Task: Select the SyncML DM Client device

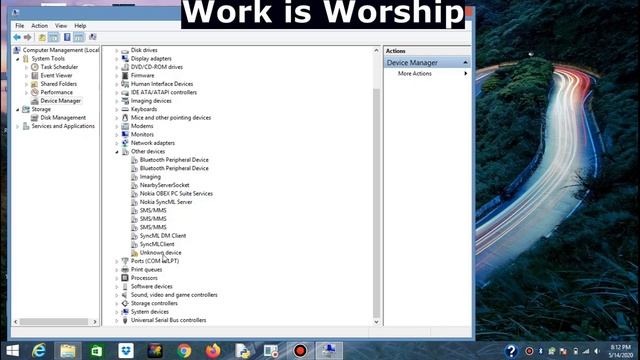Action: click(162, 236)
